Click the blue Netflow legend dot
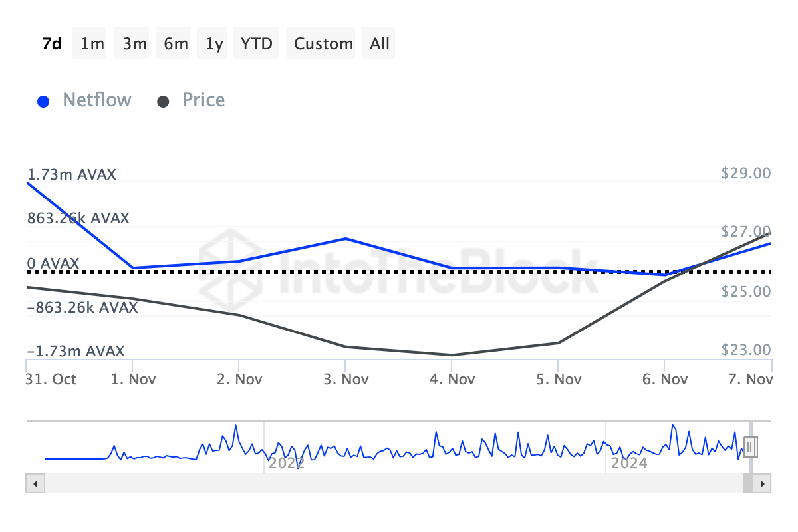The height and width of the screenshot is (532, 798). click(44, 102)
